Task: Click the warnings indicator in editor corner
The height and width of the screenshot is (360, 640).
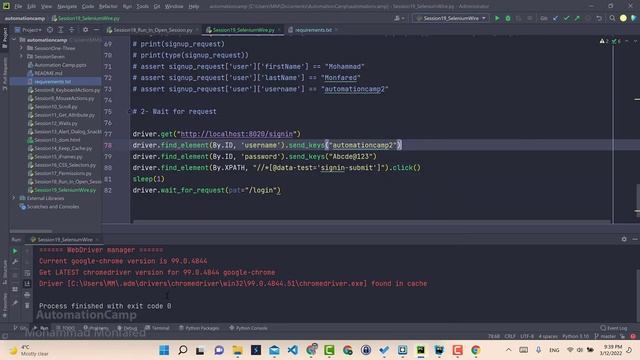Action: (x=604, y=41)
